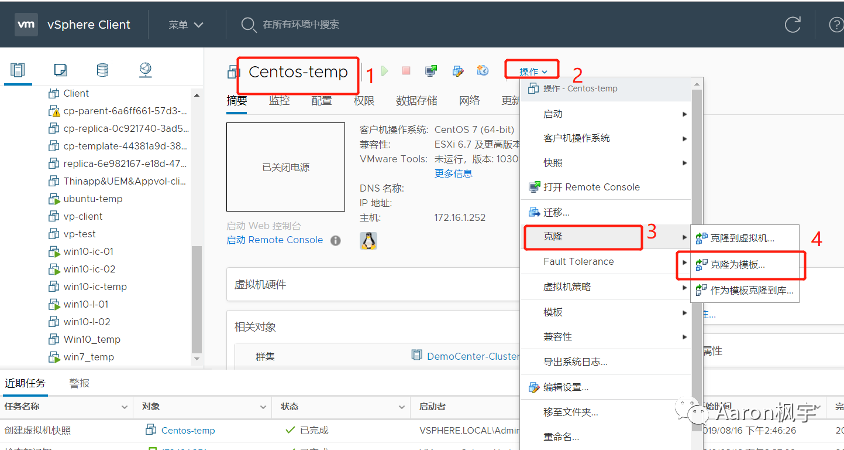This screenshot has width=844, height=450.
Task: Open 任务名称 column filter dropdown
Action: tap(124, 407)
